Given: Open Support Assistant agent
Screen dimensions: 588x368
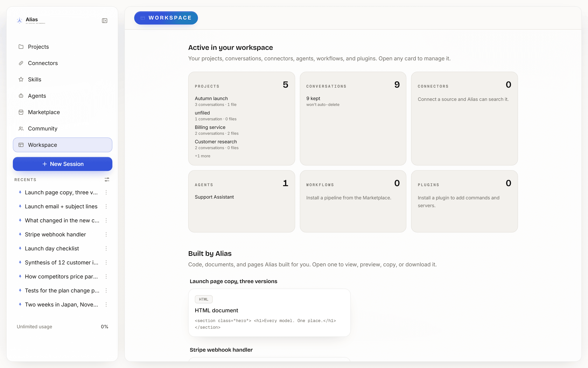Looking at the screenshot, I should pos(214,197).
